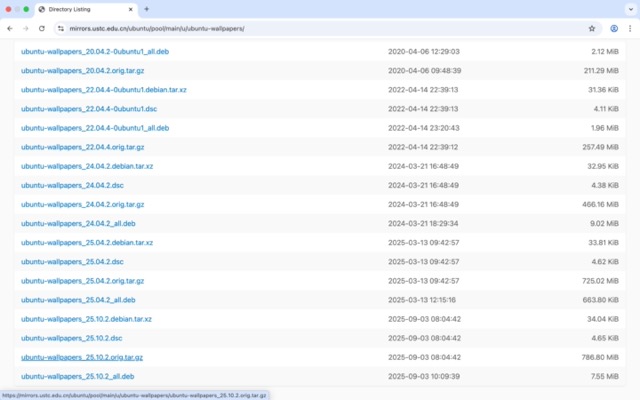Open ubuntu-wallpapers_22.04.4-0ubuntu1.debian.tar.xz link
640x400 pixels.
click(104, 89)
